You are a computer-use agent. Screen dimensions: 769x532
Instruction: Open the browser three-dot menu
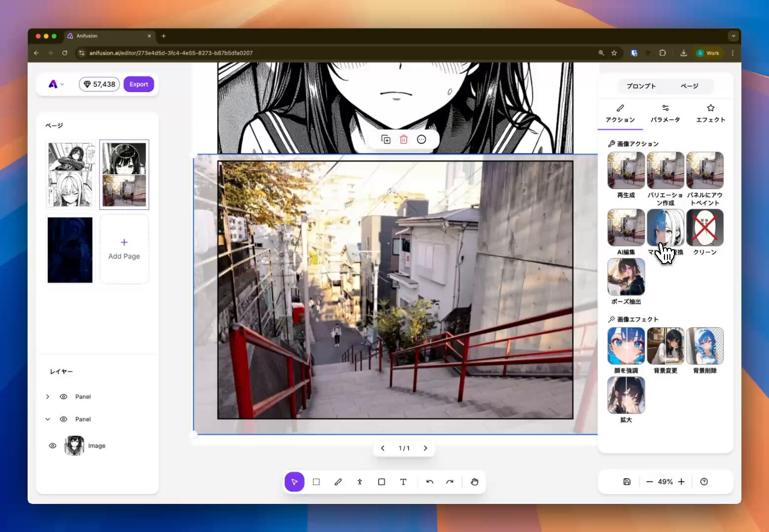(x=733, y=53)
